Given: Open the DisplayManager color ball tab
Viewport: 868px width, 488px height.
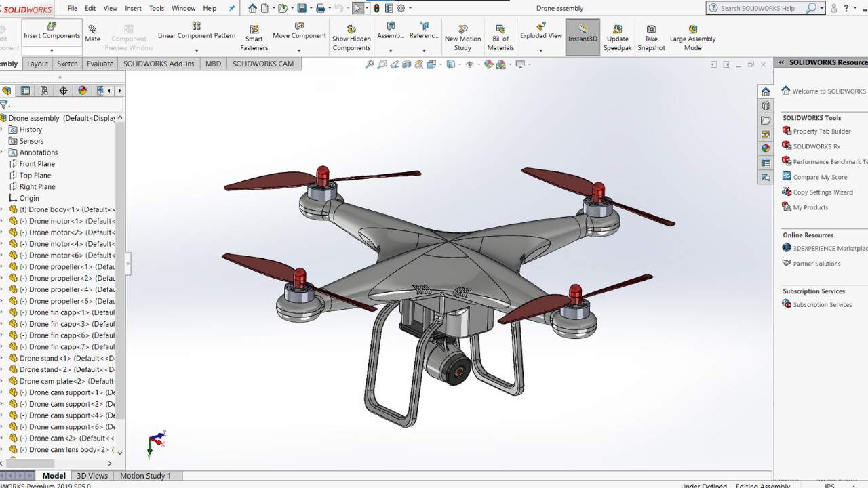Looking at the screenshot, I should coord(82,90).
